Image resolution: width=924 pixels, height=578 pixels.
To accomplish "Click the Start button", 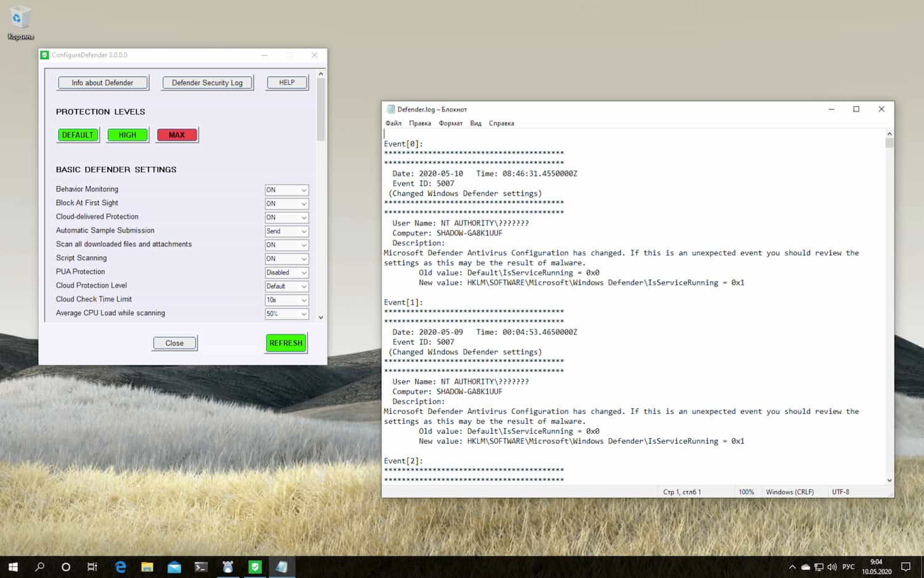I will (x=12, y=566).
